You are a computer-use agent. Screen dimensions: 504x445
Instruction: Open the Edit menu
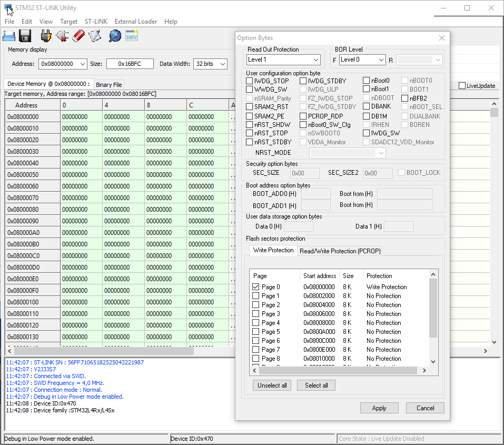[27, 22]
